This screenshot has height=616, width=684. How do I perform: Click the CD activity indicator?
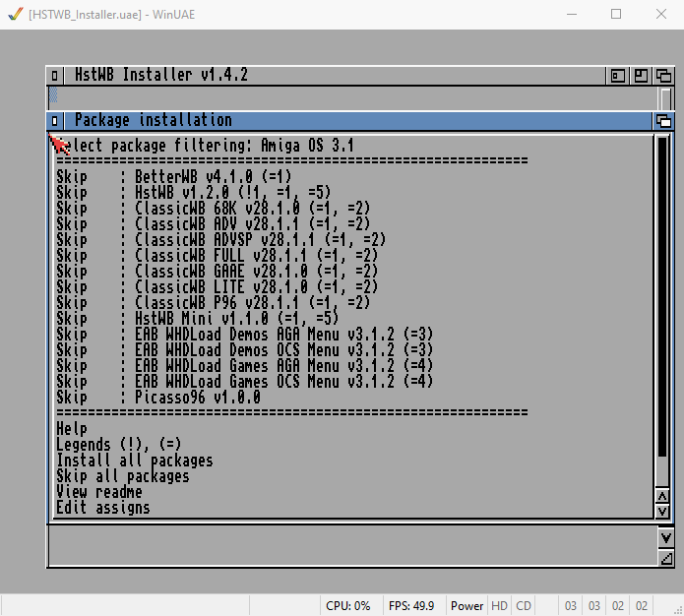pos(524,606)
